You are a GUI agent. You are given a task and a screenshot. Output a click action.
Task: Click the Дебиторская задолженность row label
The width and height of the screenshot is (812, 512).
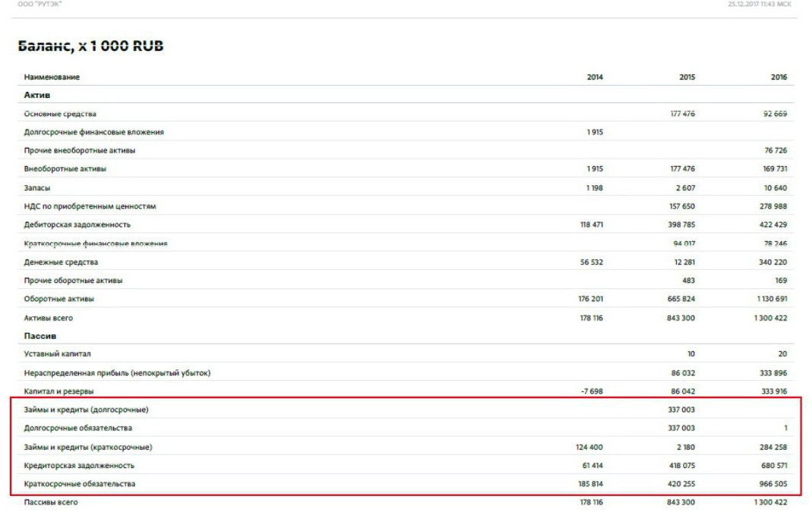tap(77, 225)
